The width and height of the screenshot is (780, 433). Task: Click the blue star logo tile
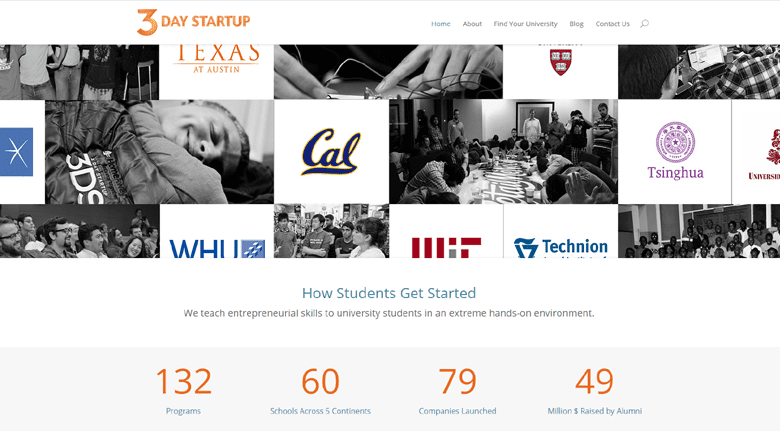[17, 152]
